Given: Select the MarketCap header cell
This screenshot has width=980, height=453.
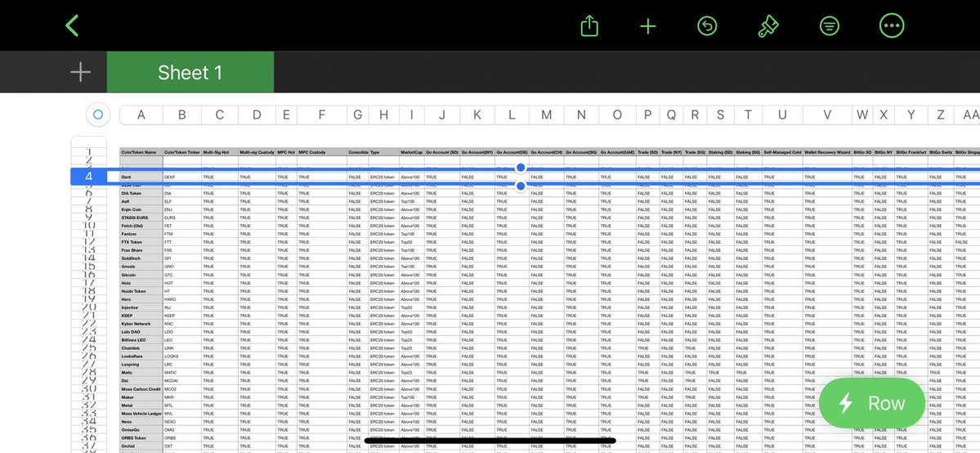Looking at the screenshot, I should click(411, 152).
